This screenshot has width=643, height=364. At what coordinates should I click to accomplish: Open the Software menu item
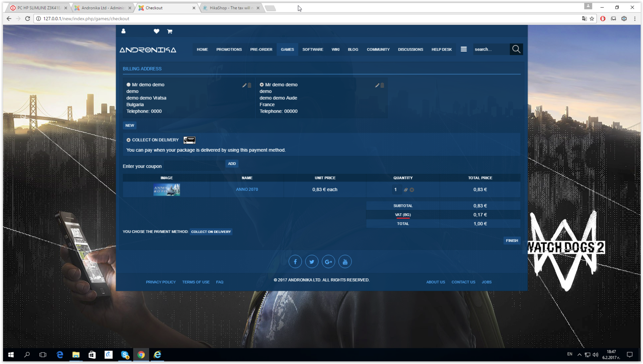pyautogui.click(x=313, y=50)
